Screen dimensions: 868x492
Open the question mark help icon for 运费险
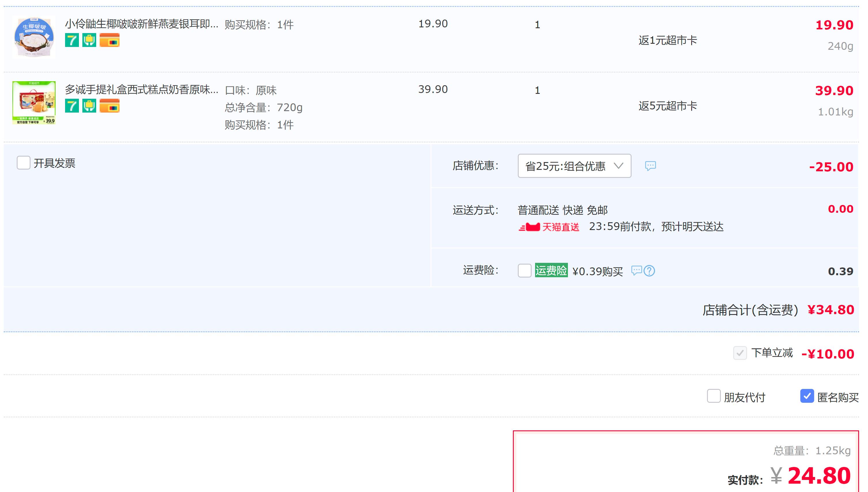649,271
